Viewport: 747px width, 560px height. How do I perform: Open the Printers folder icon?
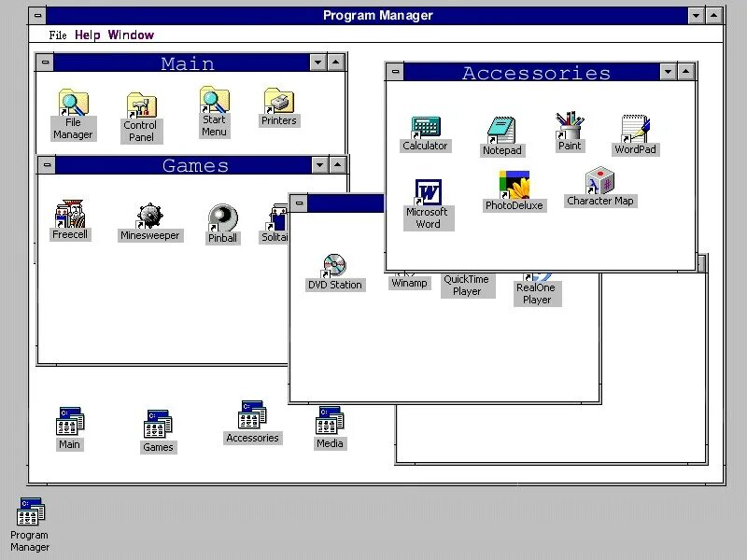278,107
